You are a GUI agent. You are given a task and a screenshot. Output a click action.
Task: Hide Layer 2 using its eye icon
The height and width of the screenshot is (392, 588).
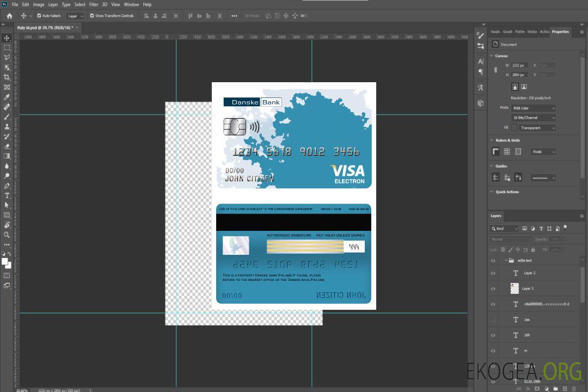493,273
